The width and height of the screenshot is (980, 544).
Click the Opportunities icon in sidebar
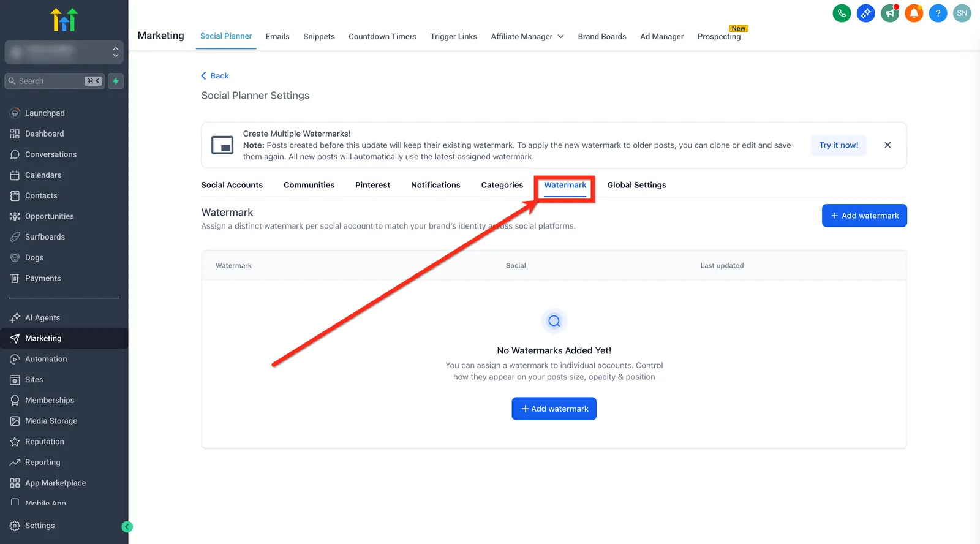coord(15,216)
